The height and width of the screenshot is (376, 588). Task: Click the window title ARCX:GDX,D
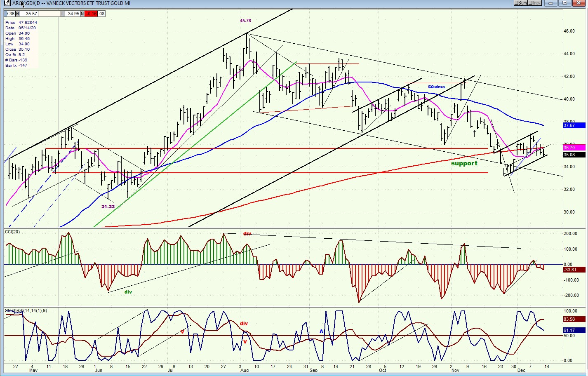(26, 3)
